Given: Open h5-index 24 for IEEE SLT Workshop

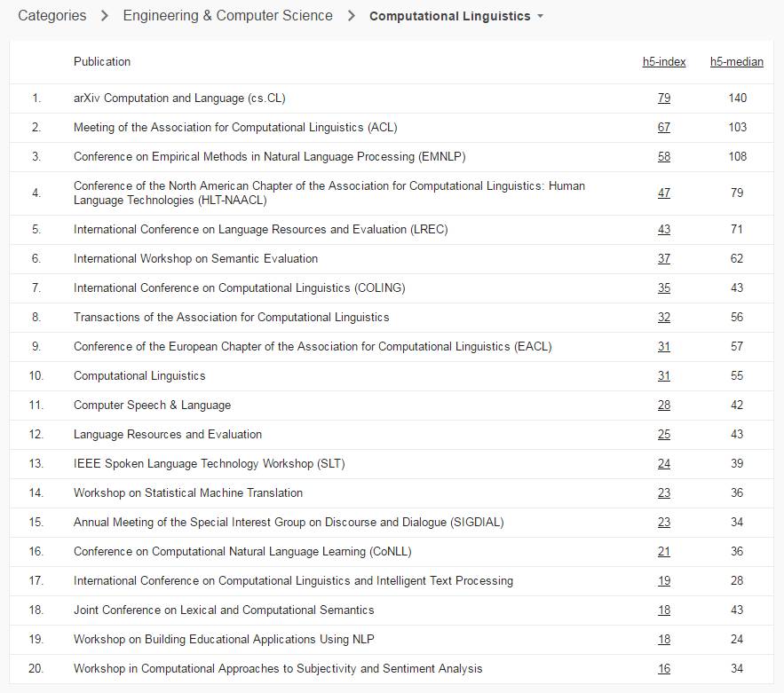Looking at the screenshot, I should [x=664, y=464].
